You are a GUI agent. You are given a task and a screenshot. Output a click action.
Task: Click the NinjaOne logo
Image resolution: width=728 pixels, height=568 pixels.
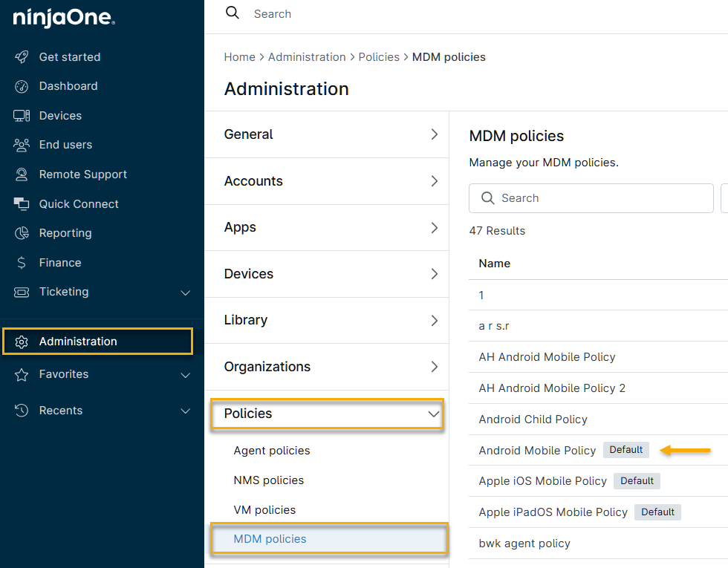(x=64, y=18)
